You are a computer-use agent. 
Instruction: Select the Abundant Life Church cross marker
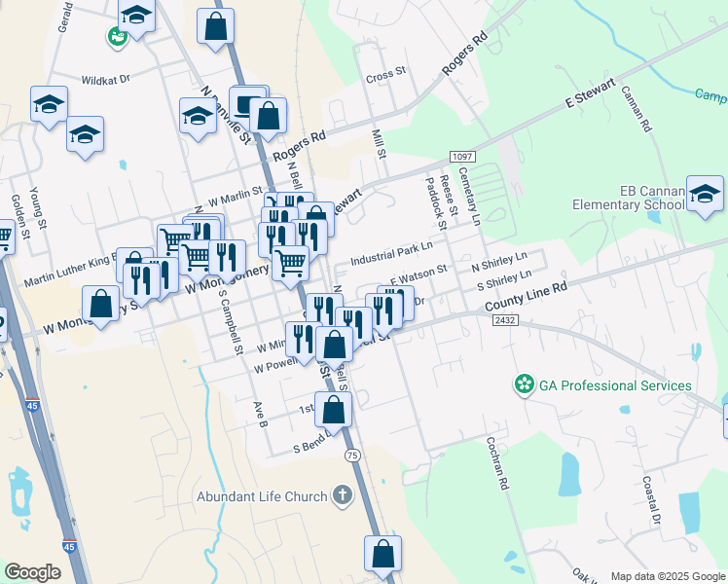click(343, 495)
